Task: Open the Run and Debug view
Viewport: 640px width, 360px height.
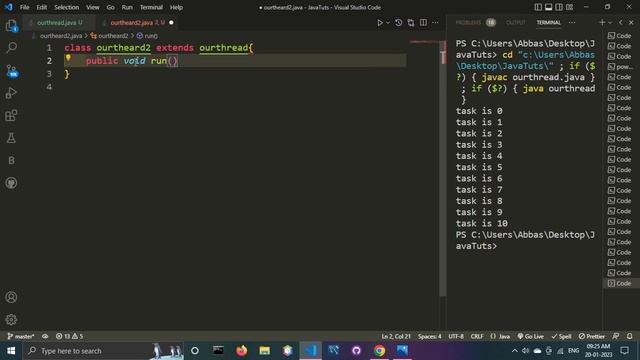Action: [x=11, y=93]
